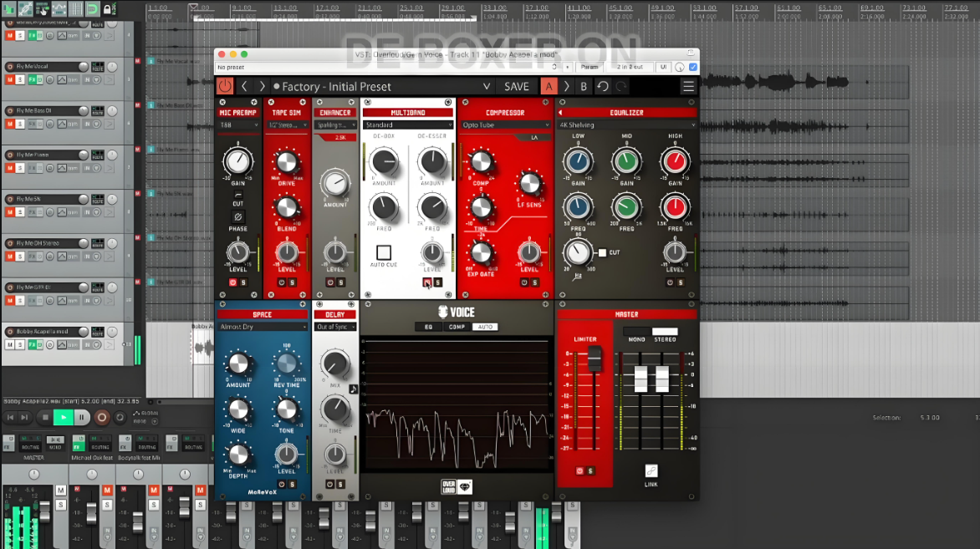Stop playback with the transport Stop button
Viewport: 980px width, 549px height.
click(45, 417)
